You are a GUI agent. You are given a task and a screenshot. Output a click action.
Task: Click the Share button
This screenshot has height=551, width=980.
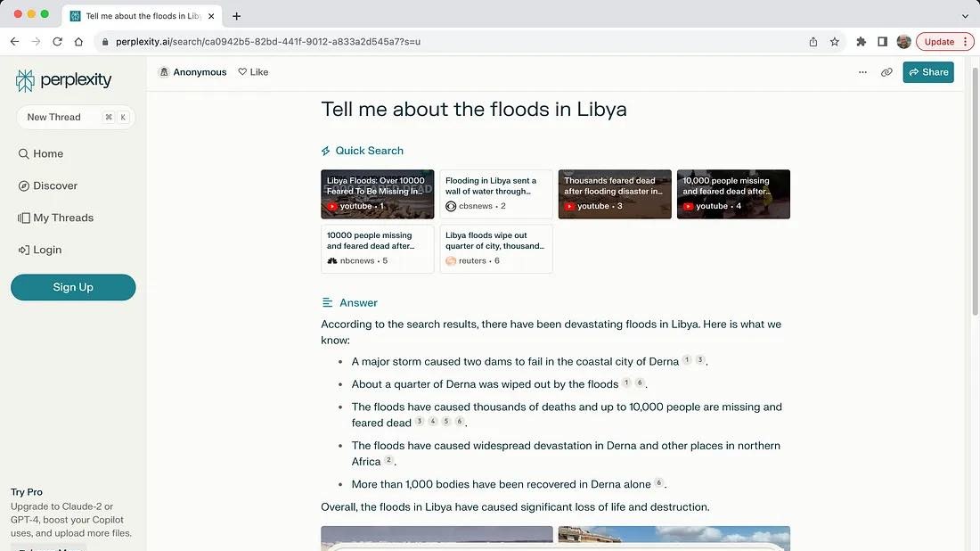(928, 72)
